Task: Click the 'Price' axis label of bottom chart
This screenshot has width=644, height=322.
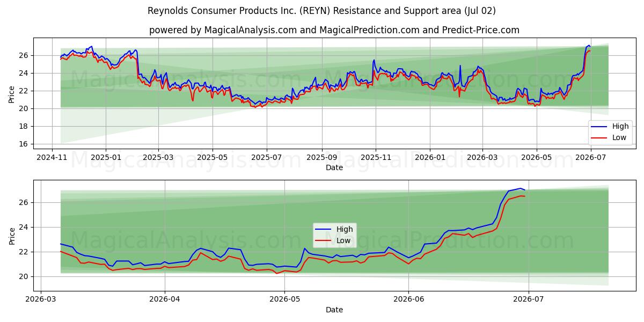Action: [12, 236]
